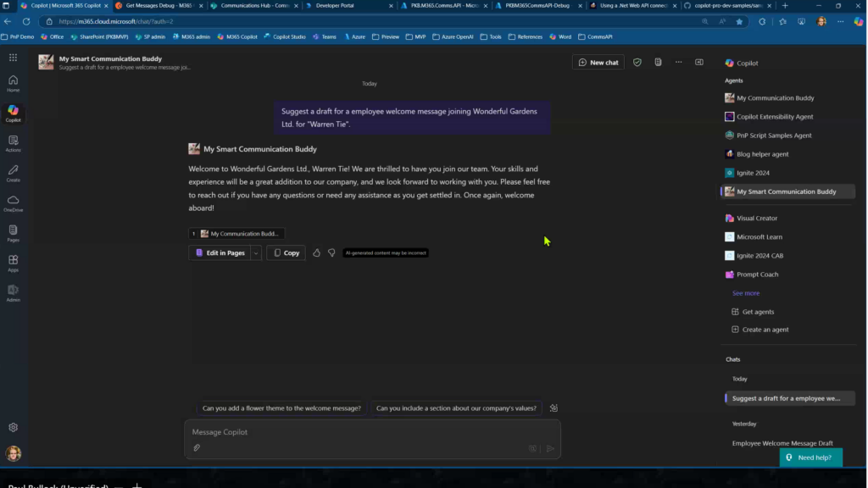Open the browser Copilot sidebar icon
The height and width of the screenshot is (488, 868).
click(x=858, y=21)
